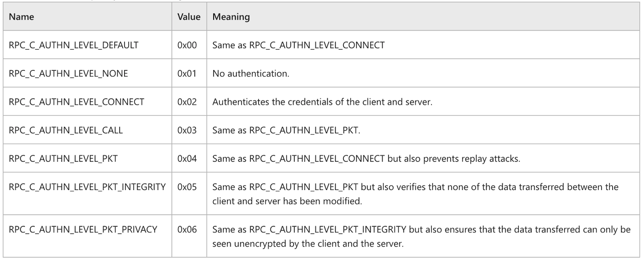Click the 0x05 value cell
This screenshot has width=644, height=261.
[188, 187]
